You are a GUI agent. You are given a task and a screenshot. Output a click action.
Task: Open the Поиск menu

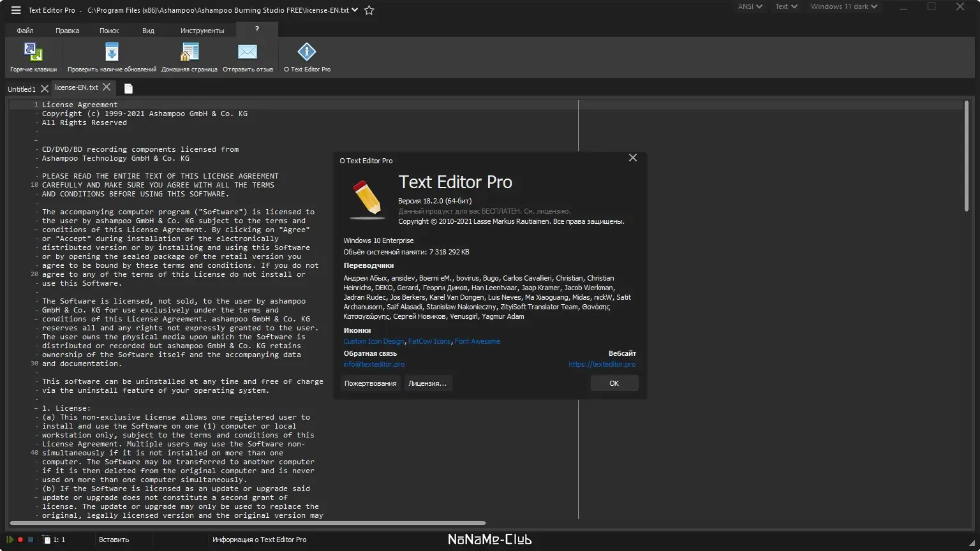click(x=109, y=31)
